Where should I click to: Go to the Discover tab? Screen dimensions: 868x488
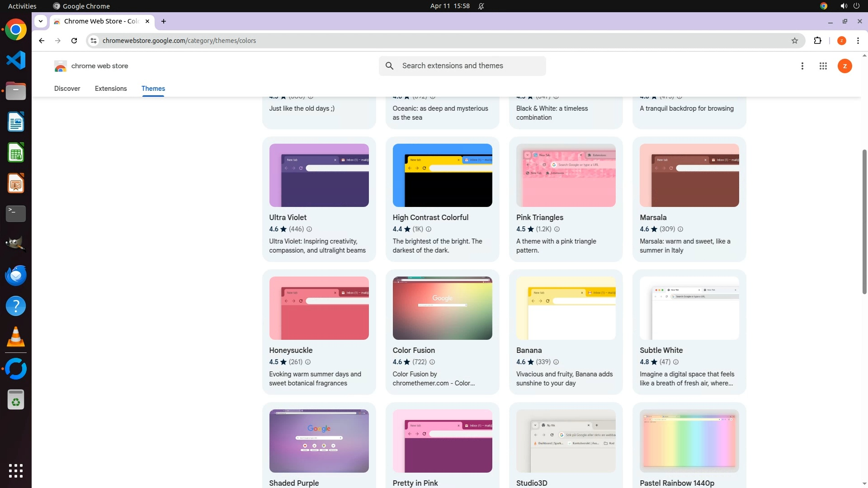67,89
